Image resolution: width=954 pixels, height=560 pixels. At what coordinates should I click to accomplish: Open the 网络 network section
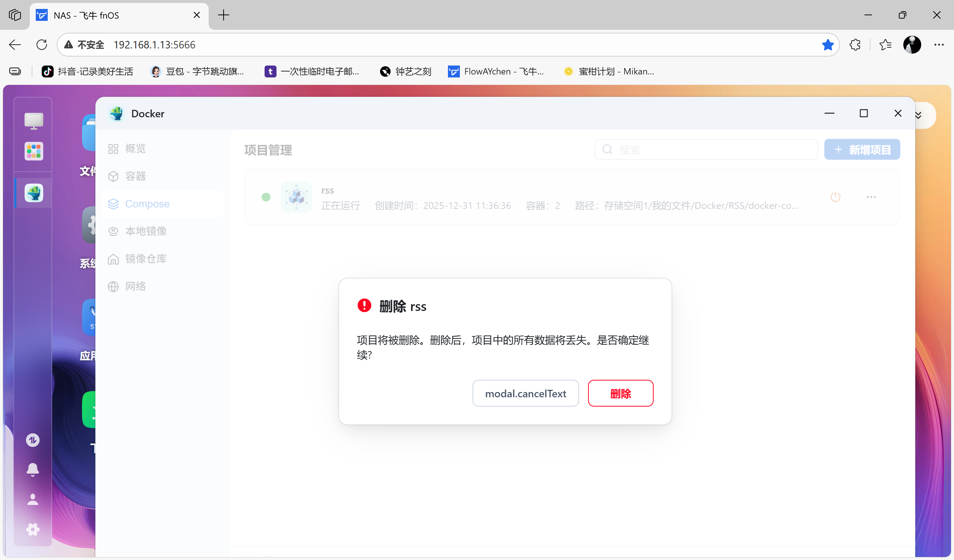135,286
